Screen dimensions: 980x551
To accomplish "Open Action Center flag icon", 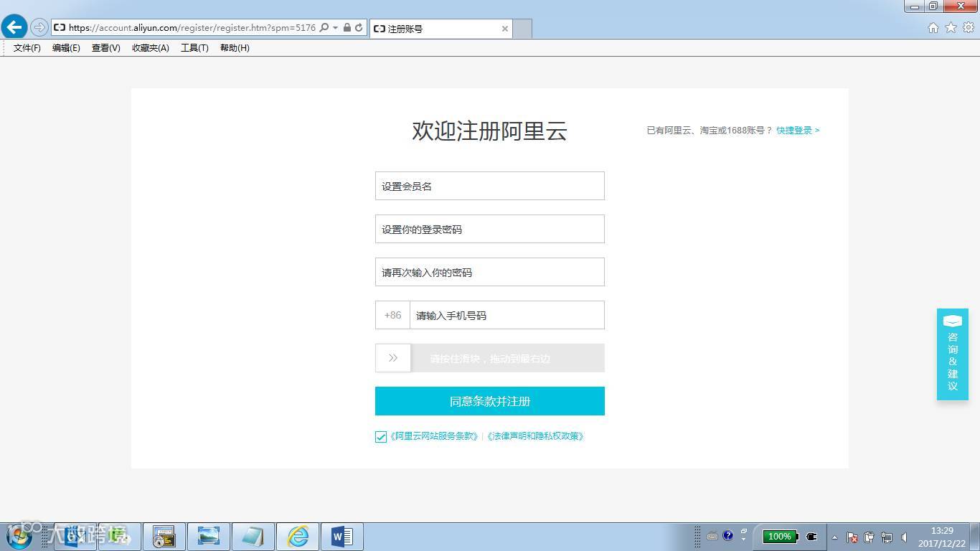I will point(852,537).
